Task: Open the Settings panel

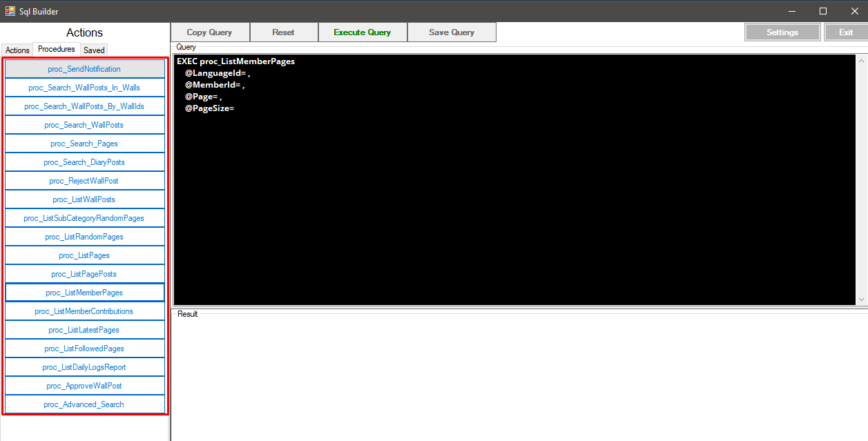Action: coord(782,32)
